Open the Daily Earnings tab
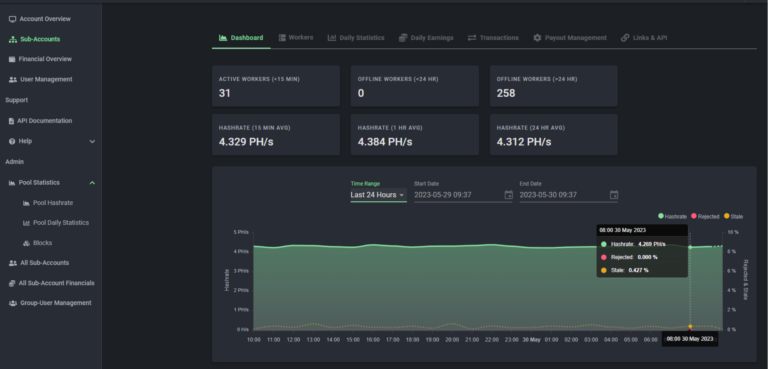This screenshot has width=768, height=369. coord(426,38)
